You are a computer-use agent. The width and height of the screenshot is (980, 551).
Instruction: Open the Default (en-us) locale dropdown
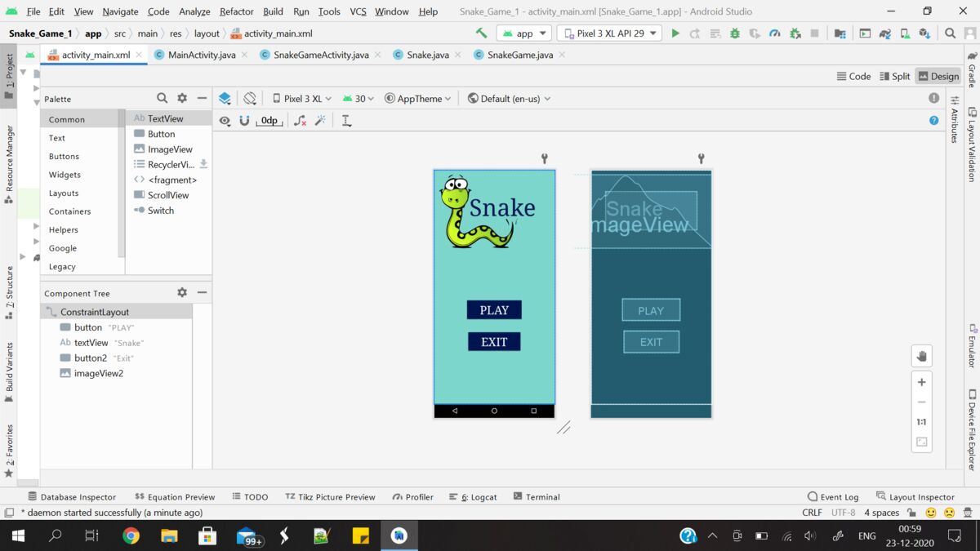coord(509,98)
